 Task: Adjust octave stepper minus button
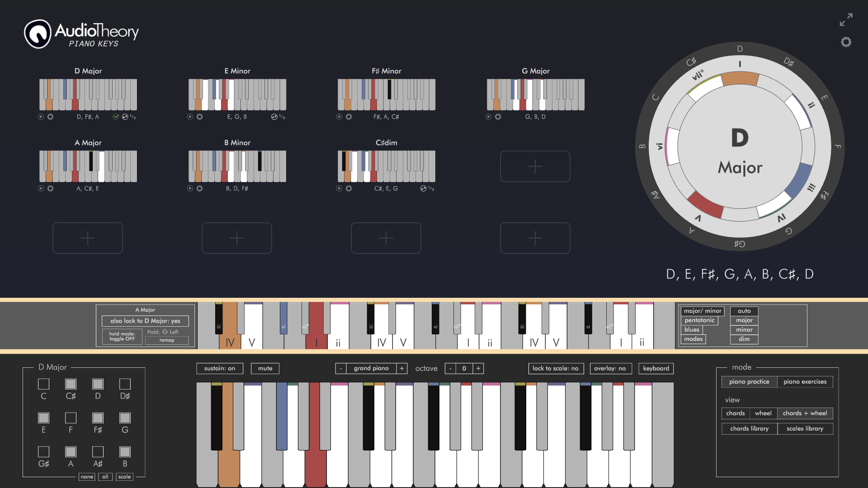(x=449, y=368)
